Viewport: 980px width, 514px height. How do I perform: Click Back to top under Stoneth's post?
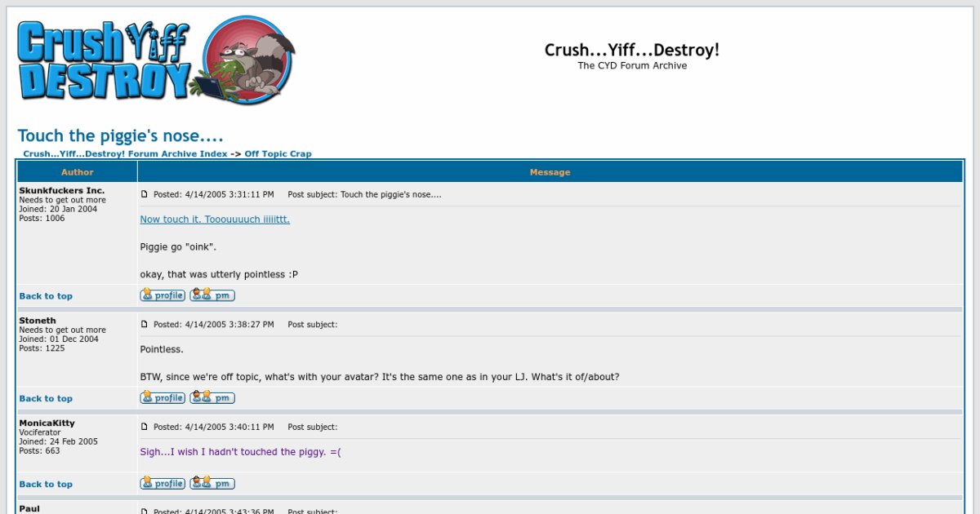click(x=46, y=399)
